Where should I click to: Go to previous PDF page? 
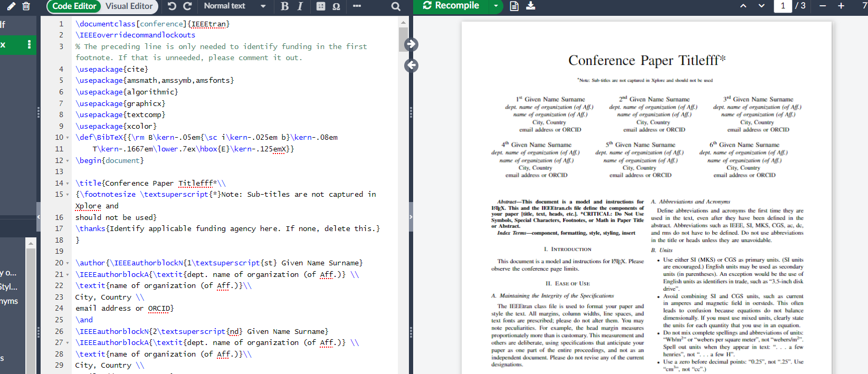(743, 6)
